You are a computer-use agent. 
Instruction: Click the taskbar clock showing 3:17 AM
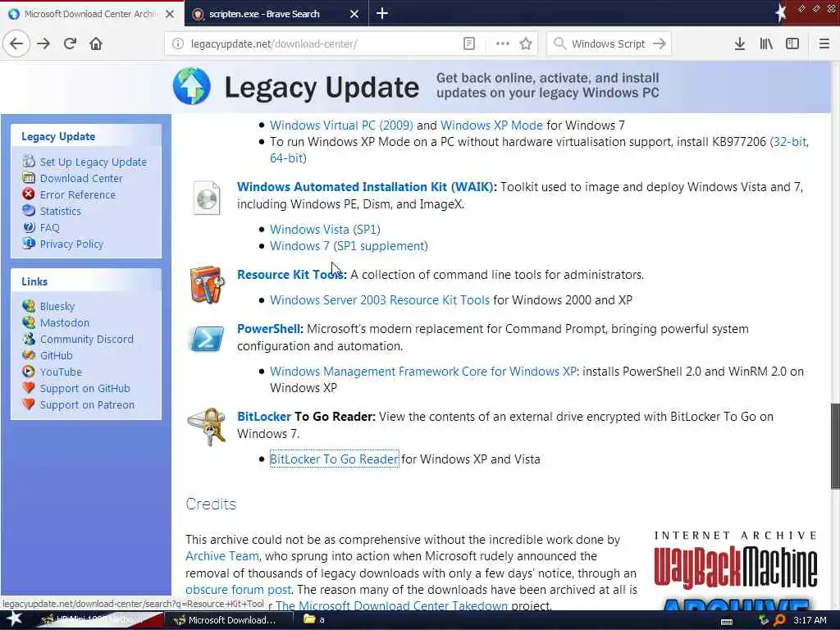coord(810,620)
